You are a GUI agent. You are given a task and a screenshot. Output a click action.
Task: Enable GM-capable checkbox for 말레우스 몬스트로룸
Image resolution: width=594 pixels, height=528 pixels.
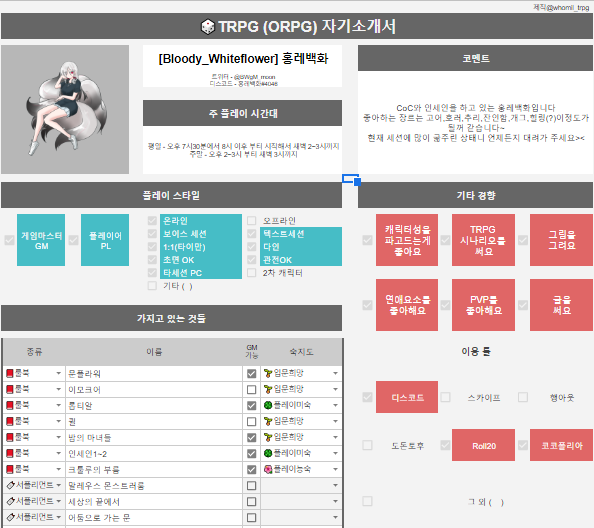click(x=251, y=486)
